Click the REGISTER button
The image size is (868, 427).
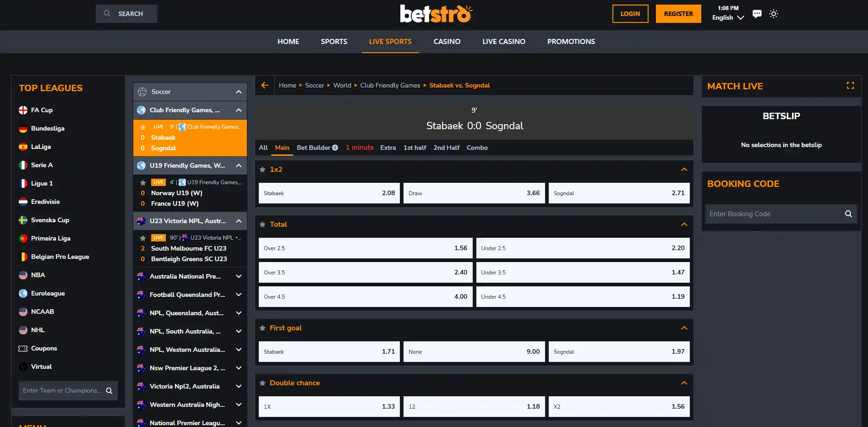(x=678, y=14)
